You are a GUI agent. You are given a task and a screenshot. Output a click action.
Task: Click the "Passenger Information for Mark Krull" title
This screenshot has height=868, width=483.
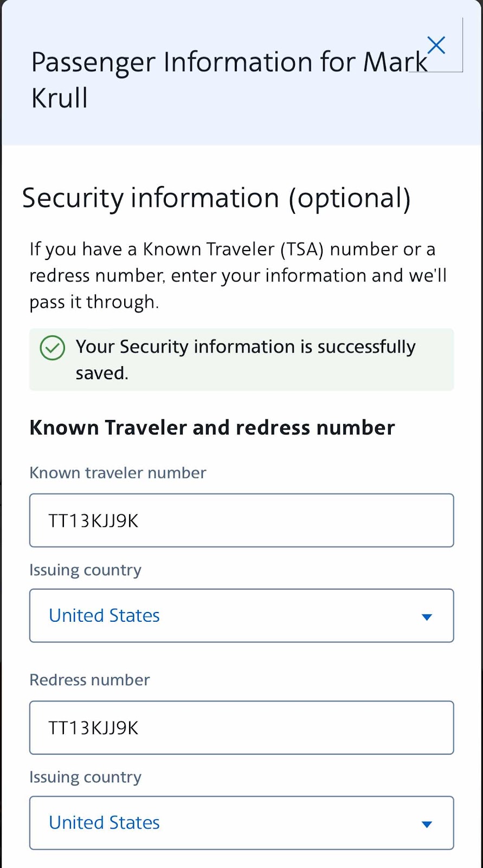pos(217,79)
